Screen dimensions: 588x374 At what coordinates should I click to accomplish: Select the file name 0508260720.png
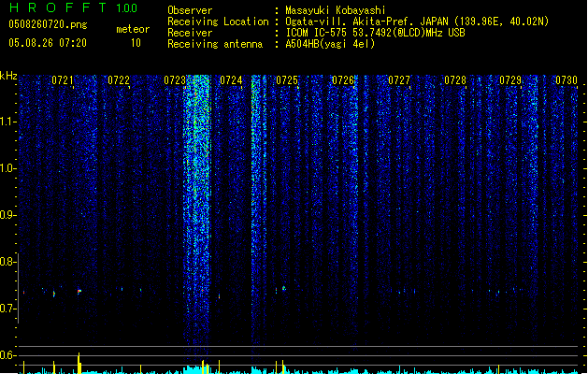click(48, 24)
